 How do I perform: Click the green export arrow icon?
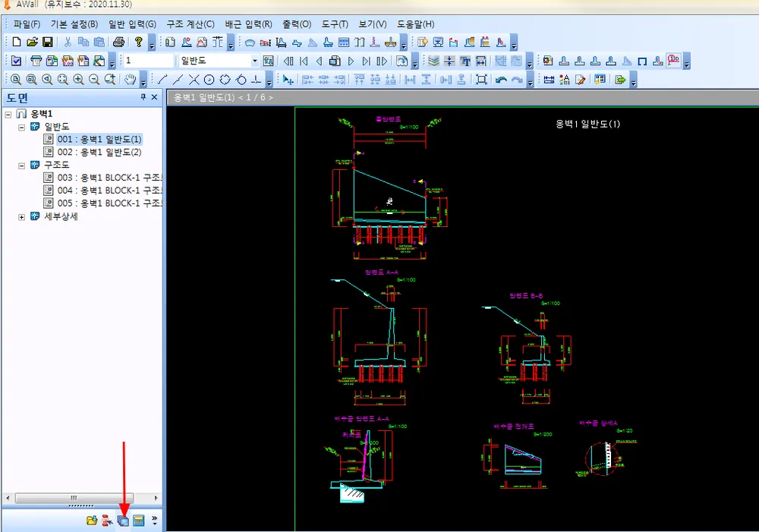(x=620, y=79)
